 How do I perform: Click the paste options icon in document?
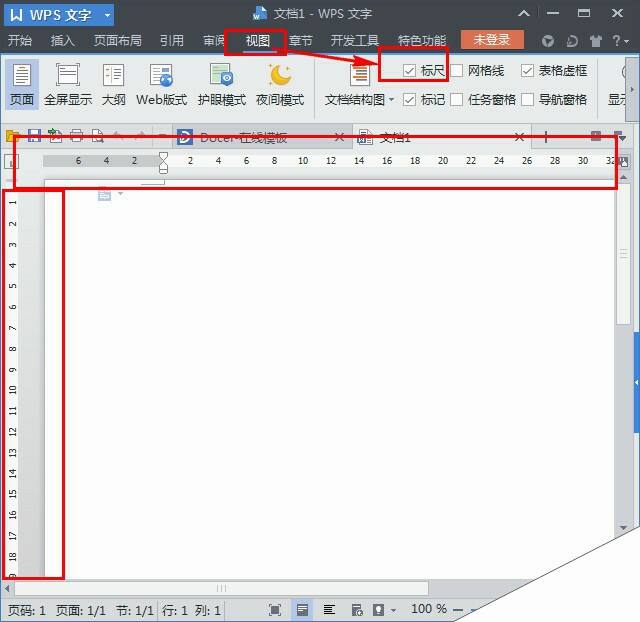(x=104, y=195)
